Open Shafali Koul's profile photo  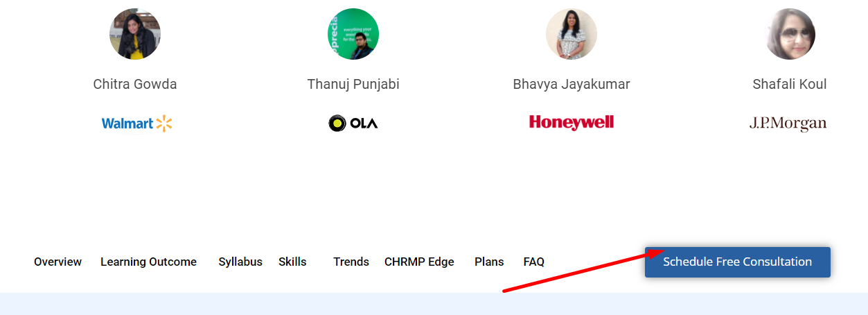790,34
